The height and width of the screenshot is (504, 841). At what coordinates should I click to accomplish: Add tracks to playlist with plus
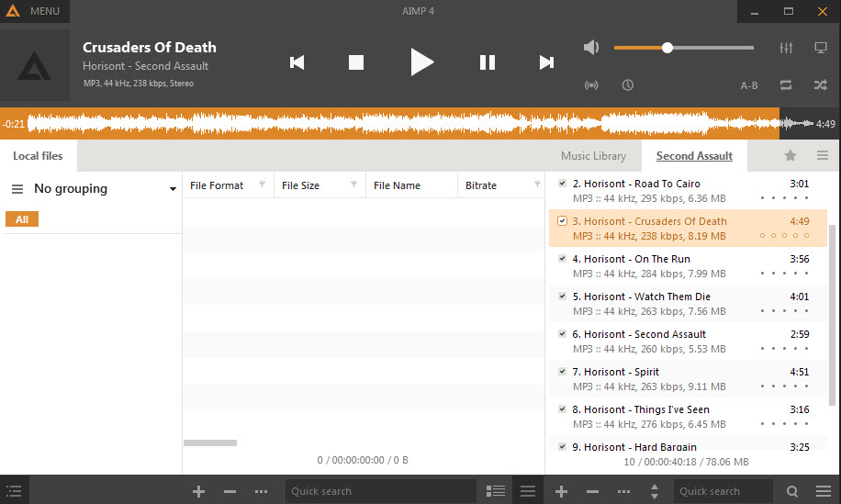(x=561, y=491)
